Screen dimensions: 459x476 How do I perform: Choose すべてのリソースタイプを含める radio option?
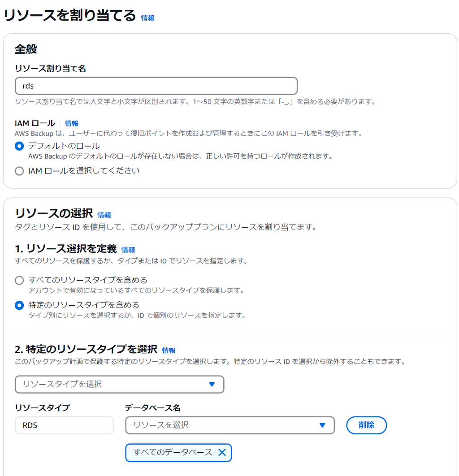[x=19, y=280]
